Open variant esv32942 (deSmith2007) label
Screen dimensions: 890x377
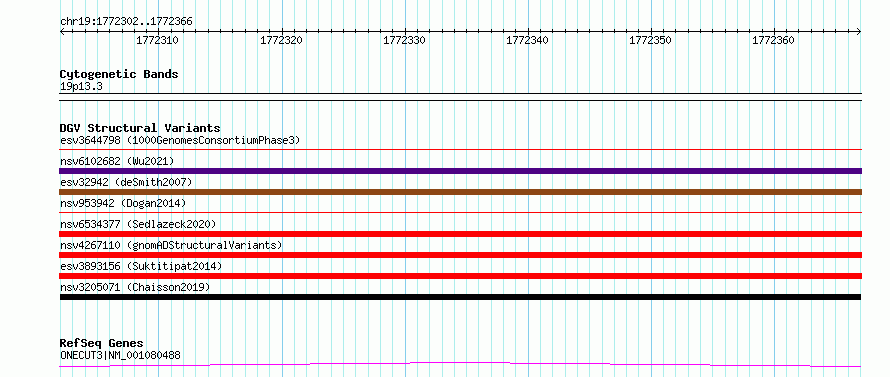(126, 182)
